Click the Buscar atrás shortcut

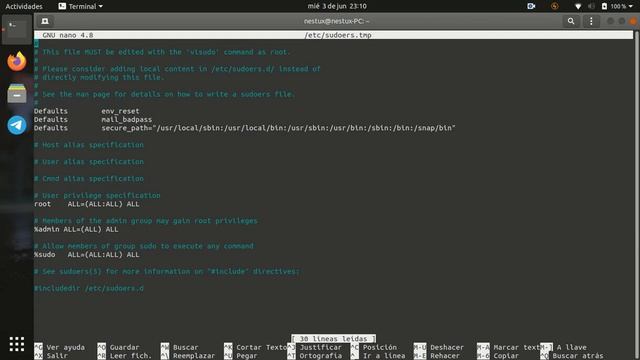pyautogui.click(x=572, y=356)
